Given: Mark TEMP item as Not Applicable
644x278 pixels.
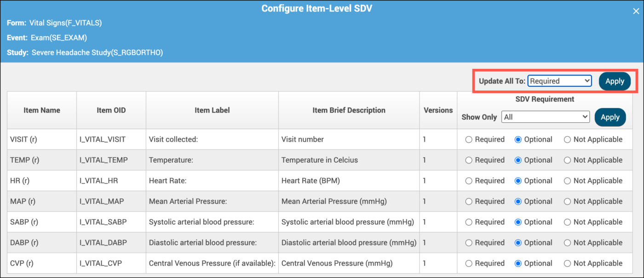Looking at the screenshot, I should click(x=568, y=160).
